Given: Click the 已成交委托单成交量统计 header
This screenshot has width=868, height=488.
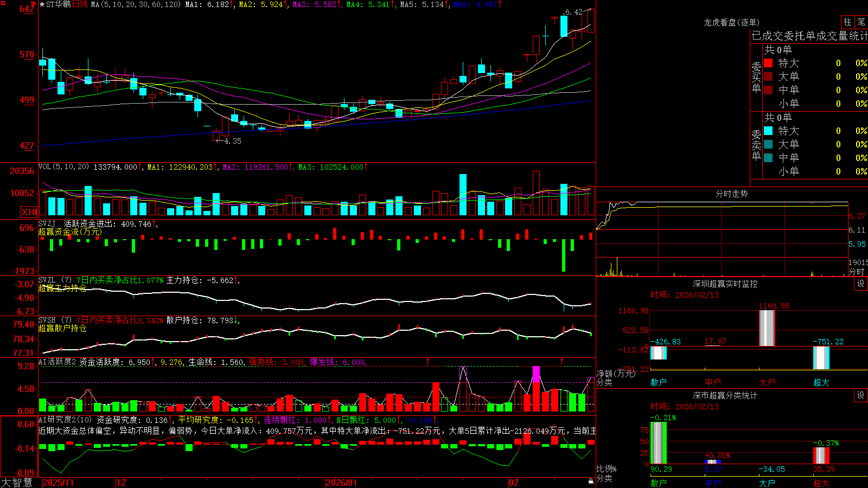Looking at the screenshot, I should point(809,36).
